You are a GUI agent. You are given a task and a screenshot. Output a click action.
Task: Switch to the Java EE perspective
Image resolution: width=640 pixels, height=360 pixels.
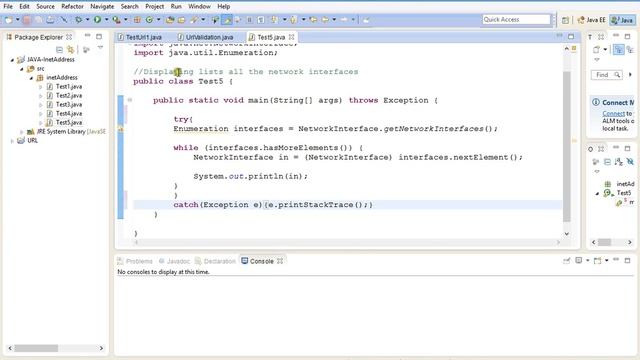[591, 20]
